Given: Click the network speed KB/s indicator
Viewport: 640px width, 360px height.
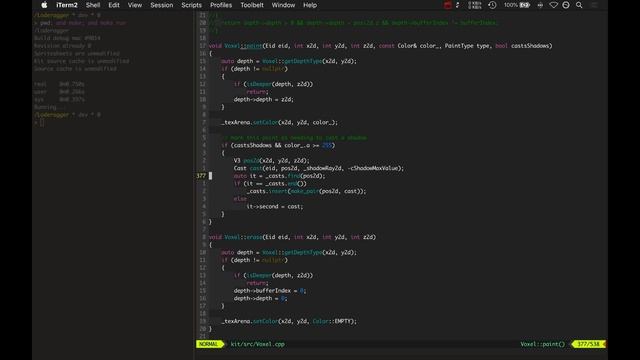Looking at the screenshot, I should click(x=475, y=5).
